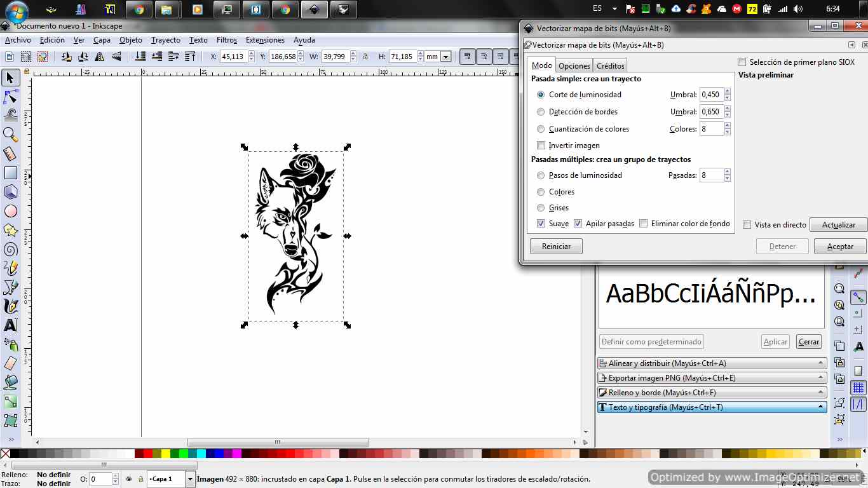Uncheck the Suave checkbox

pos(541,224)
